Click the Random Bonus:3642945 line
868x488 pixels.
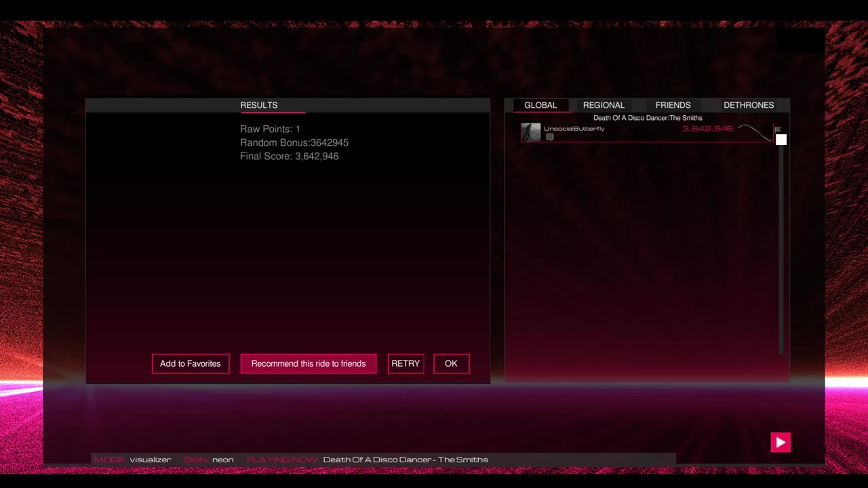pos(294,142)
